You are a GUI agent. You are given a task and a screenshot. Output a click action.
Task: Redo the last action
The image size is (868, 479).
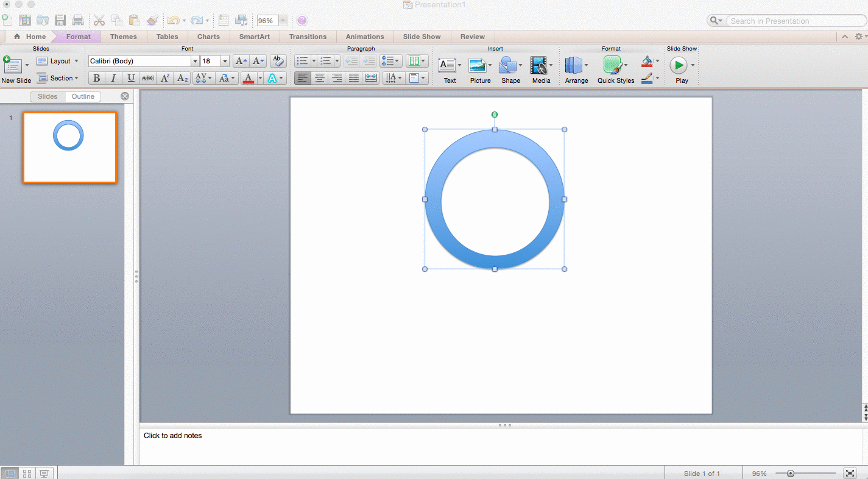pos(196,20)
